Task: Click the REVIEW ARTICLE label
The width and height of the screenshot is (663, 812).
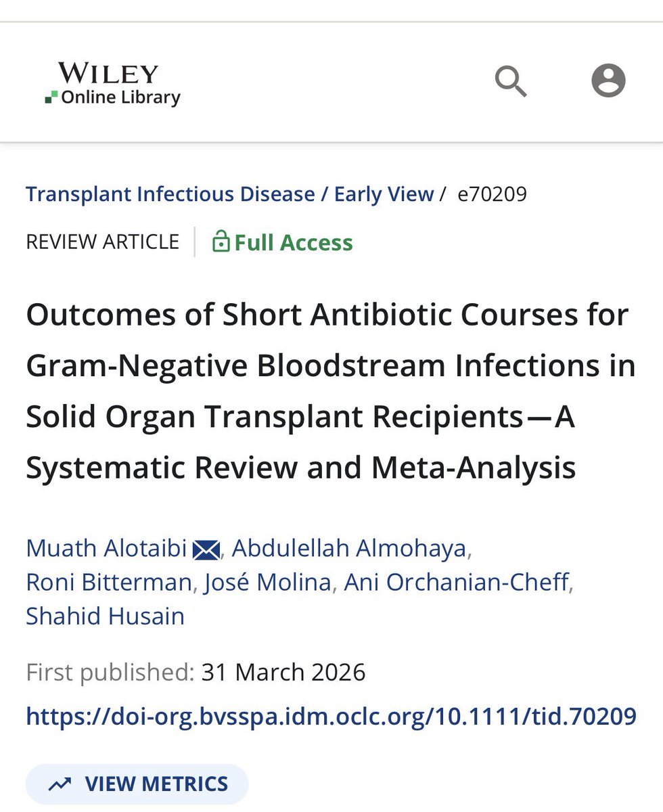Action: coord(103,242)
